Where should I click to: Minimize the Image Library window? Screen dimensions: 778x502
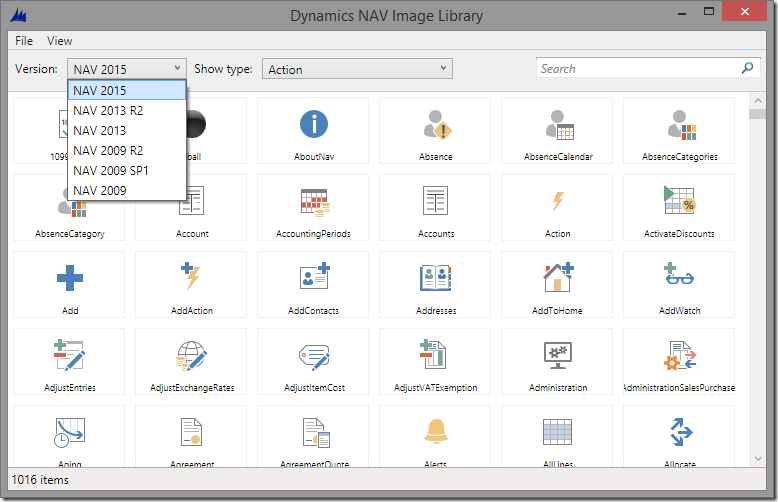[682, 13]
